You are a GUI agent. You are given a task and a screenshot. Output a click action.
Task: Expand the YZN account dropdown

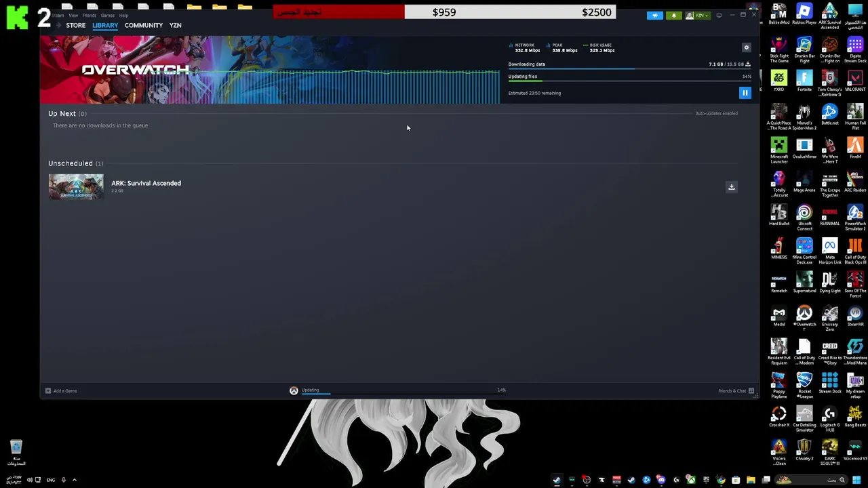(698, 15)
